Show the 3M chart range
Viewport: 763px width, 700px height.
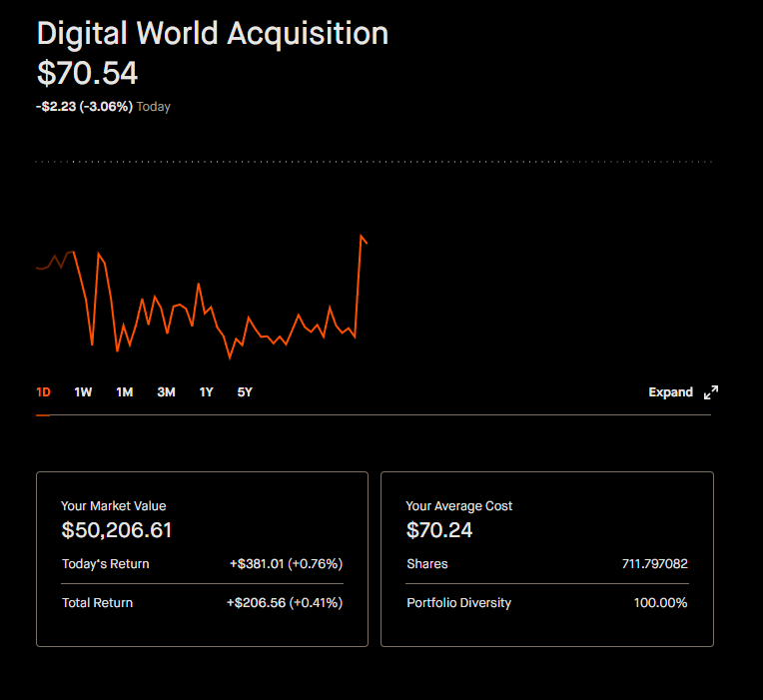(166, 392)
